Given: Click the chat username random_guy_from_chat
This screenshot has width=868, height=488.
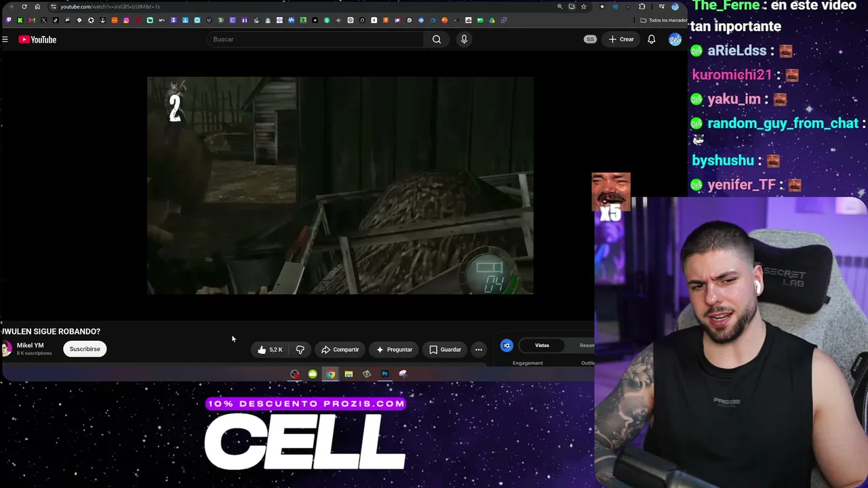Looking at the screenshot, I should point(783,123).
